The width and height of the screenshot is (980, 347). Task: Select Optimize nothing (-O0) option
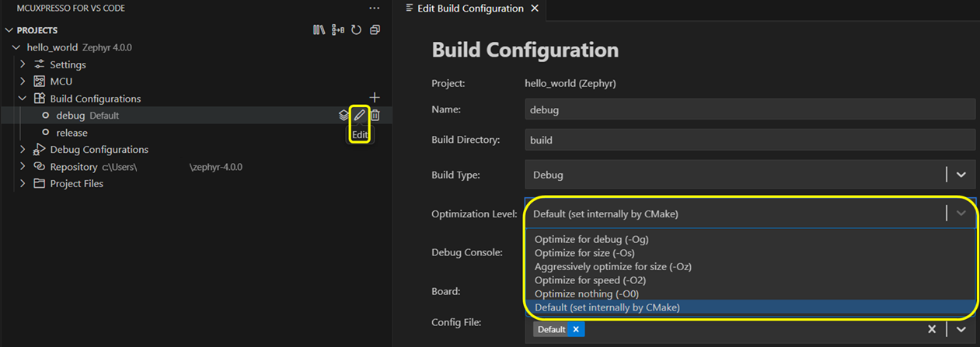coord(750,293)
